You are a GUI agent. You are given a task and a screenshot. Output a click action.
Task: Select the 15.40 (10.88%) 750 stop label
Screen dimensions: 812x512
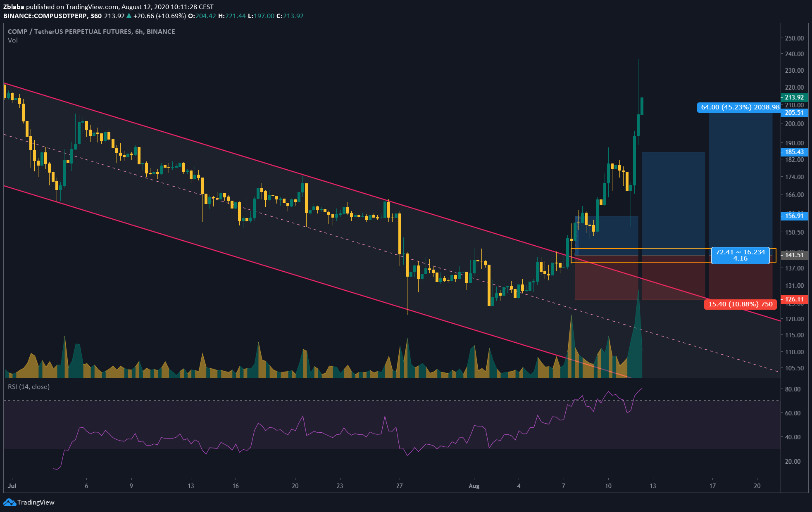pyautogui.click(x=740, y=304)
